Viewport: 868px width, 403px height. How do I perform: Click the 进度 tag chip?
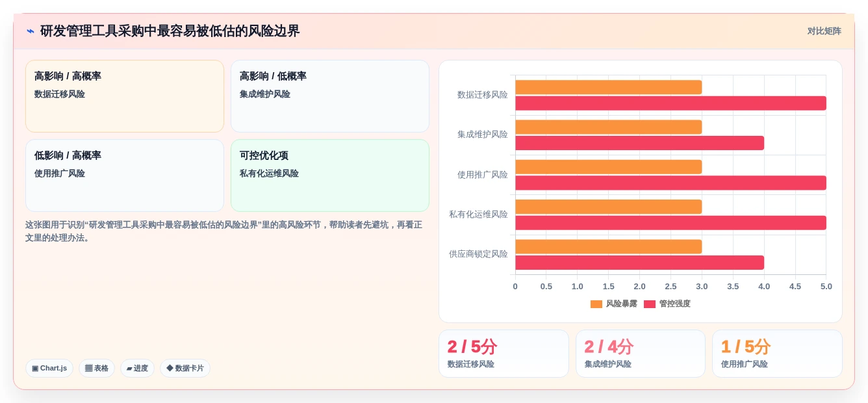[137, 368]
